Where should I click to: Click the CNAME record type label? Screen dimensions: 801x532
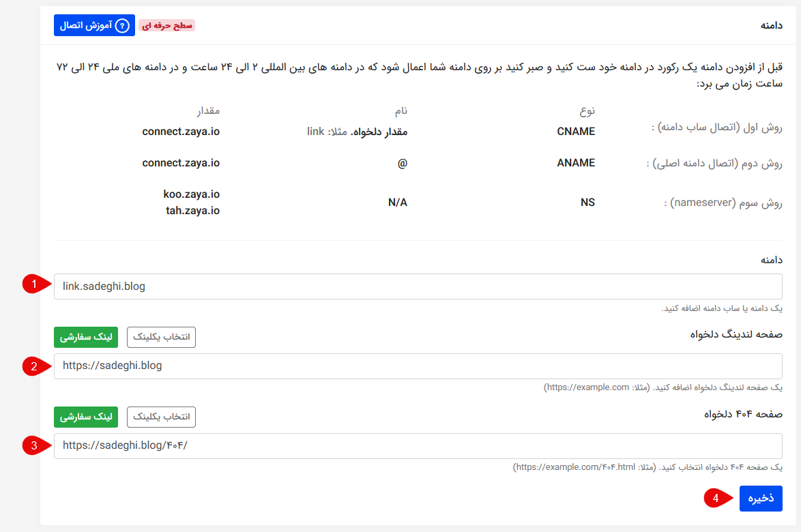click(x=575, y=132)
